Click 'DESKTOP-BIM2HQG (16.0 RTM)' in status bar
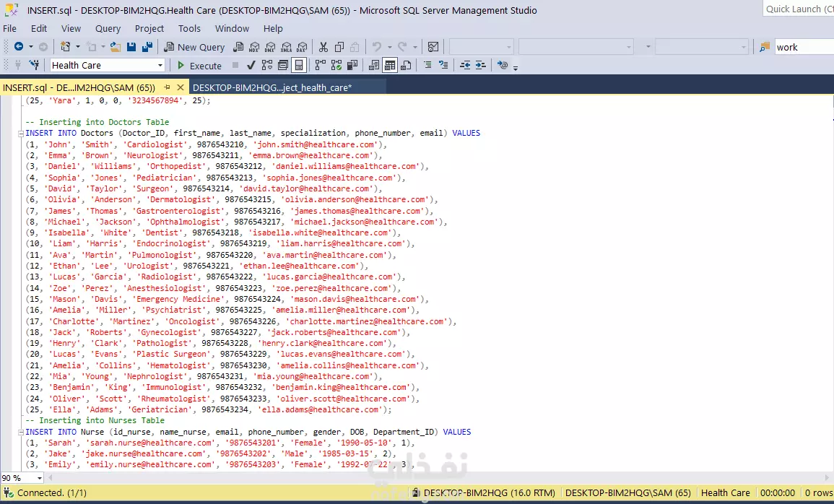 tap(490, 493)
